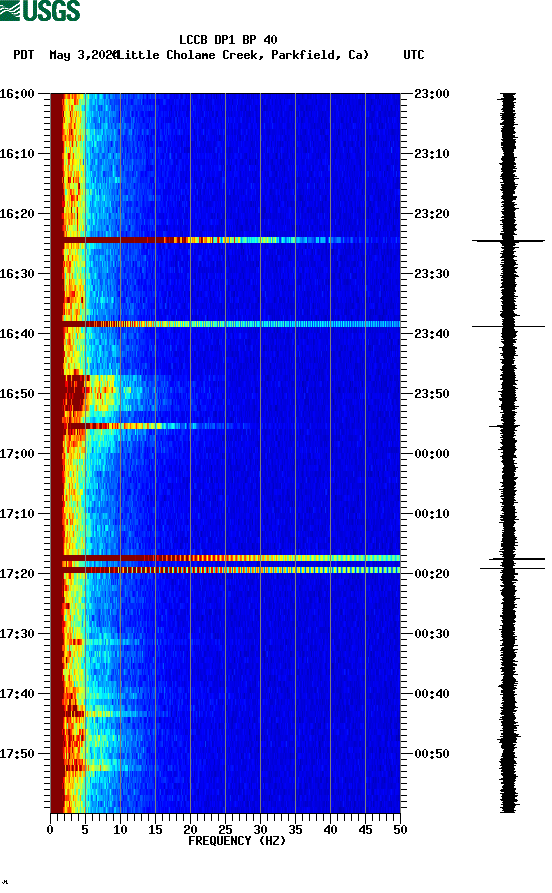Click the 16:20 PDT time label
The image size is (552, 893).
coord(17,214)
